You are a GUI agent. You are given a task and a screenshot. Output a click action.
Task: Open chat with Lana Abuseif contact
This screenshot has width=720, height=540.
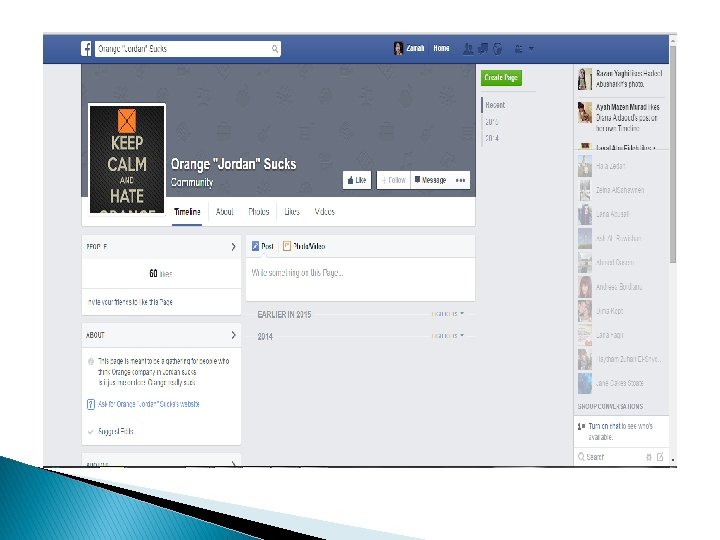(620, 214)
